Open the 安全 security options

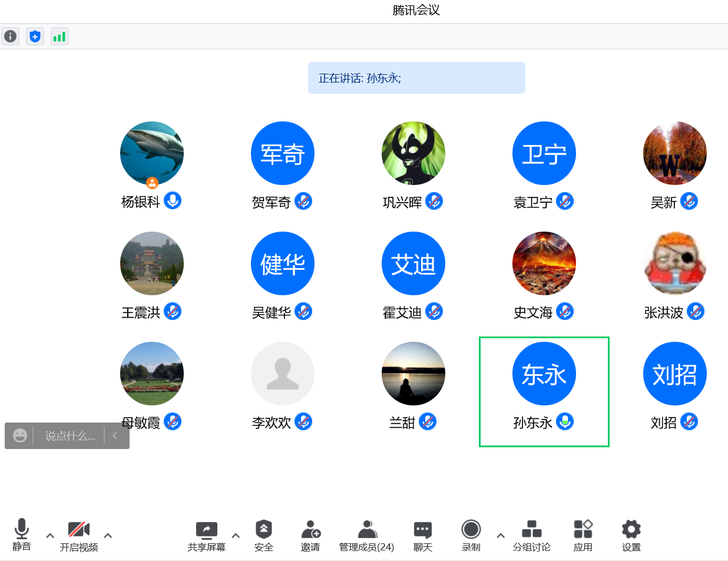point(263,535)
